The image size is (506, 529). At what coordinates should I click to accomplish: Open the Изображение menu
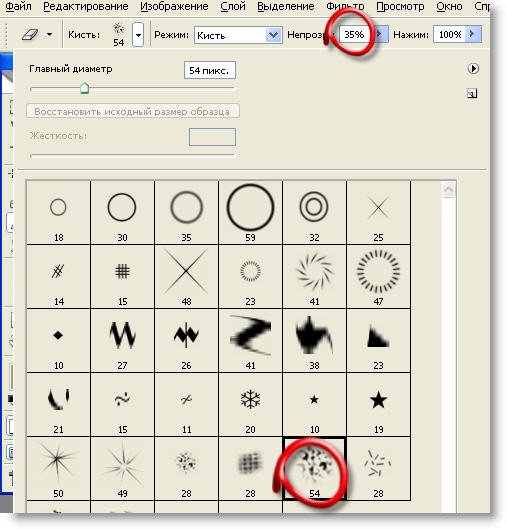(x=174, y=6)
